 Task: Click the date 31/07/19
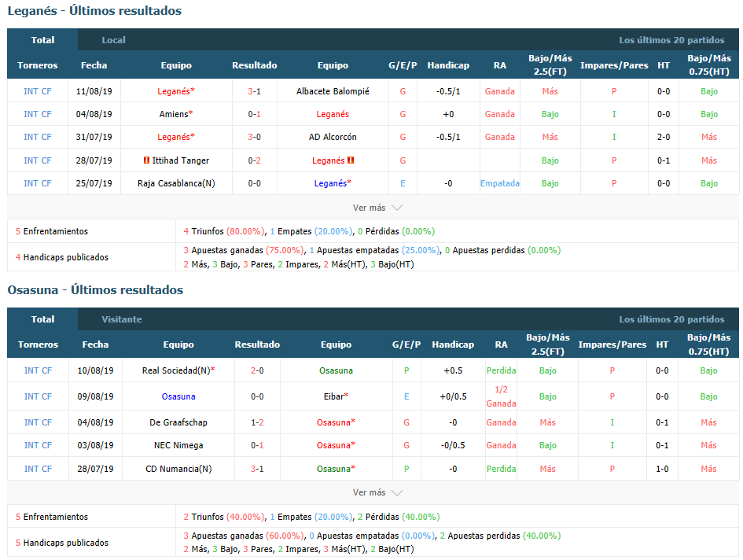click(94, 137)
